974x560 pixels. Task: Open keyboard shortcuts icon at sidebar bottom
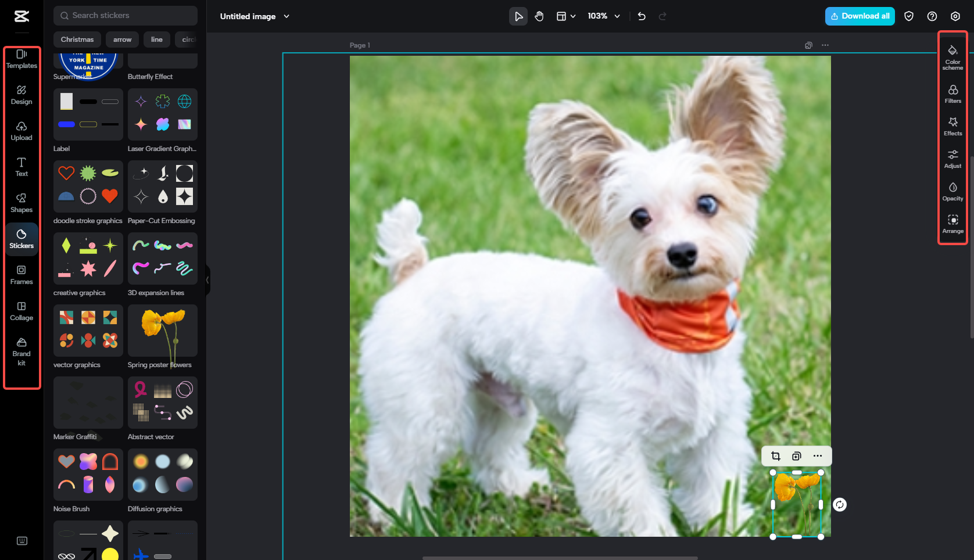22,541
